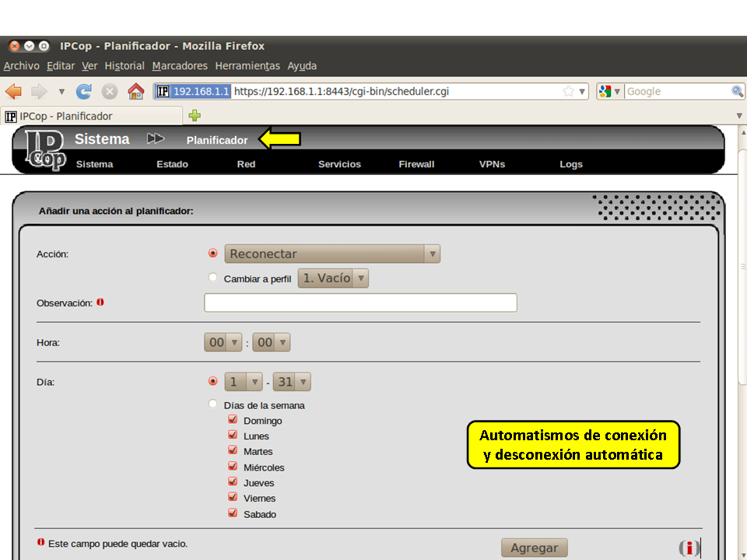The image size is (747, 560).
Task: Click the Agregar button
Action: pyautogui.click(x=534, y=548)
